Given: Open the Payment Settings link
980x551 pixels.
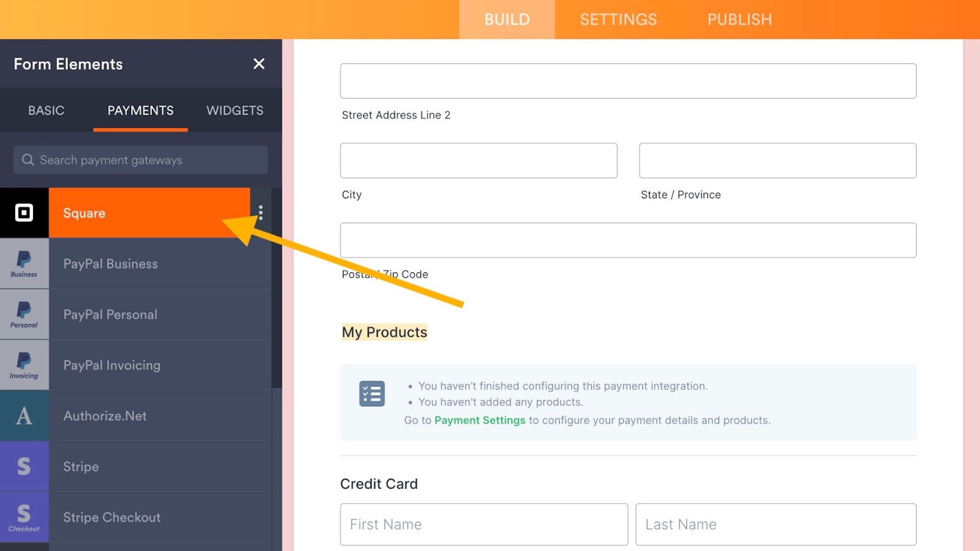Looking at the screenshot, I should tap(480, 421).
